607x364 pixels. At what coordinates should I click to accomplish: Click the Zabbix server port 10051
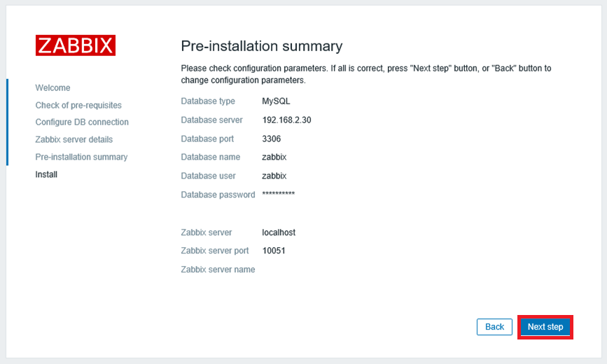coord(274,251)
